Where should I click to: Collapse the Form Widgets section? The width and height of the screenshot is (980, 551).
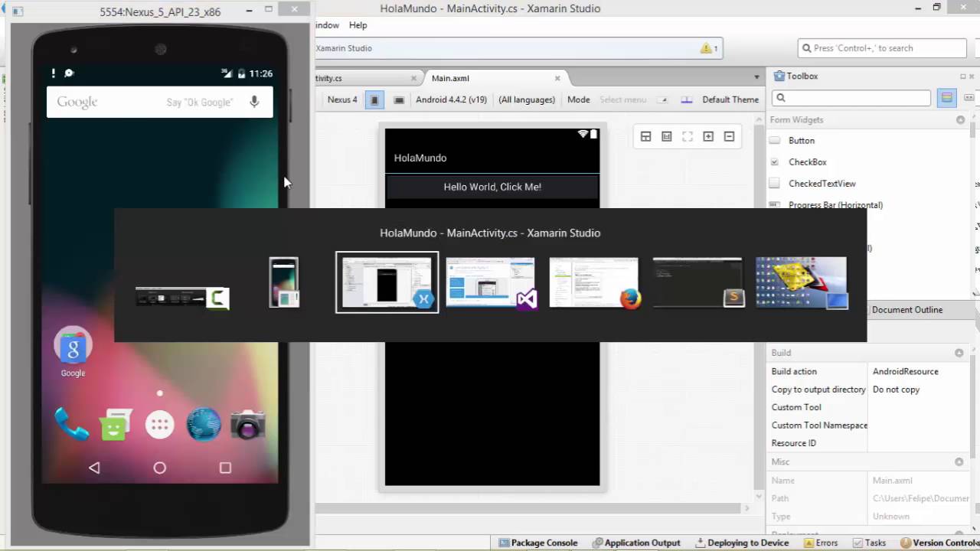click(x=960, y=120)
